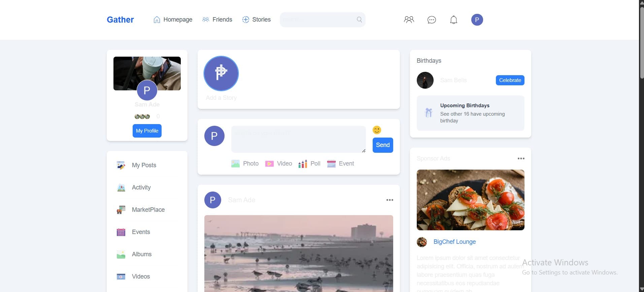Viewport: 644px width, 292px height.
Task: Open Sam Ade post author name
Action: pos(241,200)
